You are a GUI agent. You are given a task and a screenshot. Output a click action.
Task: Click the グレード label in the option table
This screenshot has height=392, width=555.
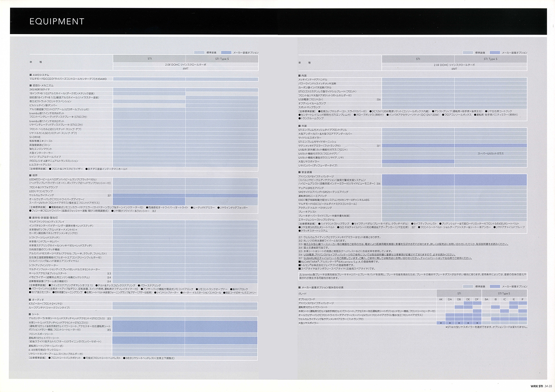click(x=302, y=294)
